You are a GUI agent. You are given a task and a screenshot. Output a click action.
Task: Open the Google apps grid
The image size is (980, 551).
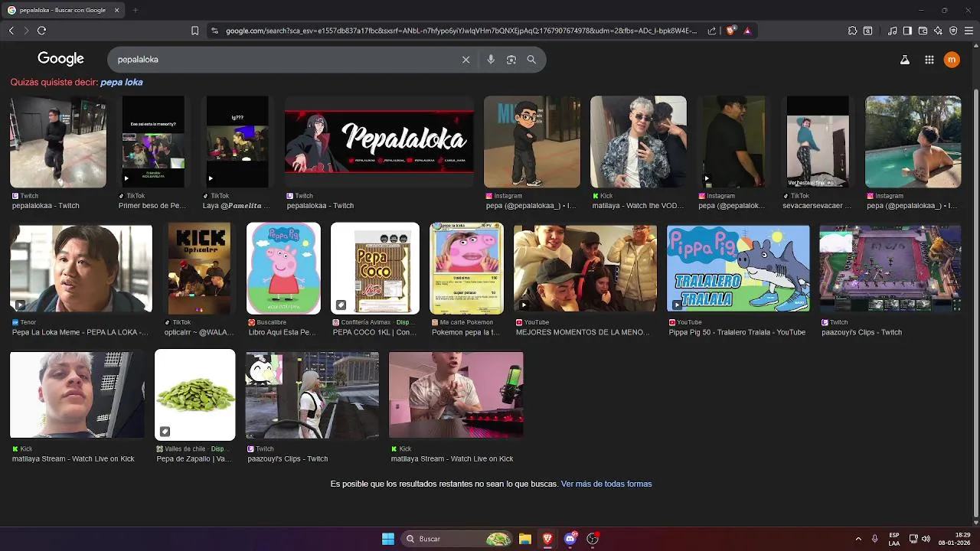(929, 60)
